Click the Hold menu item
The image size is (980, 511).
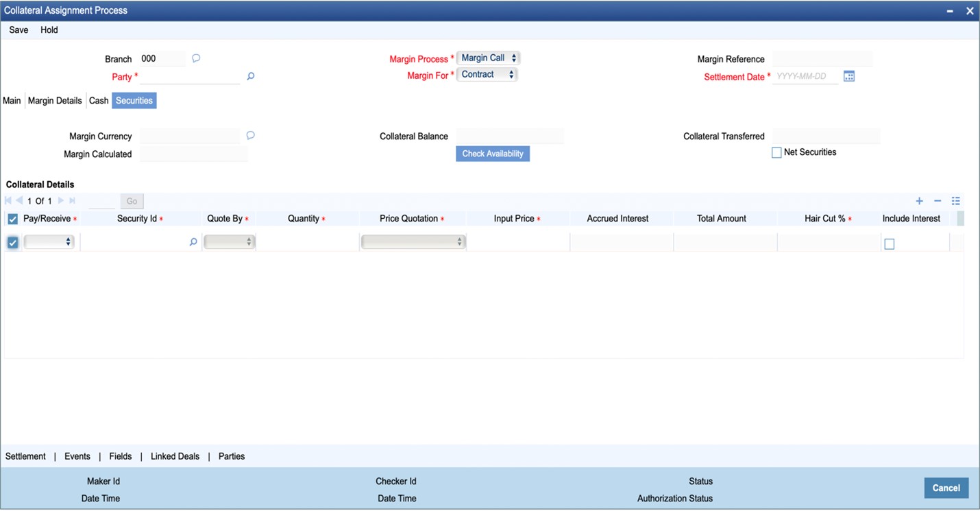(x=49, y=30)
